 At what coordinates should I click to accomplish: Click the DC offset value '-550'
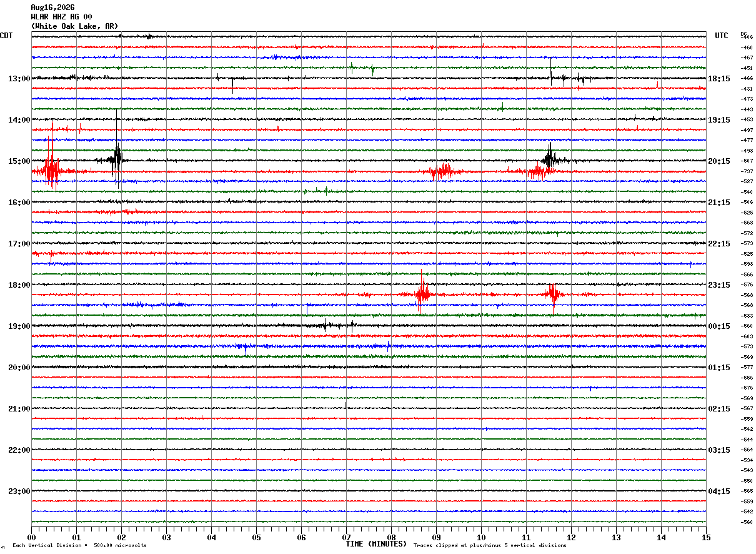point(747,481)
